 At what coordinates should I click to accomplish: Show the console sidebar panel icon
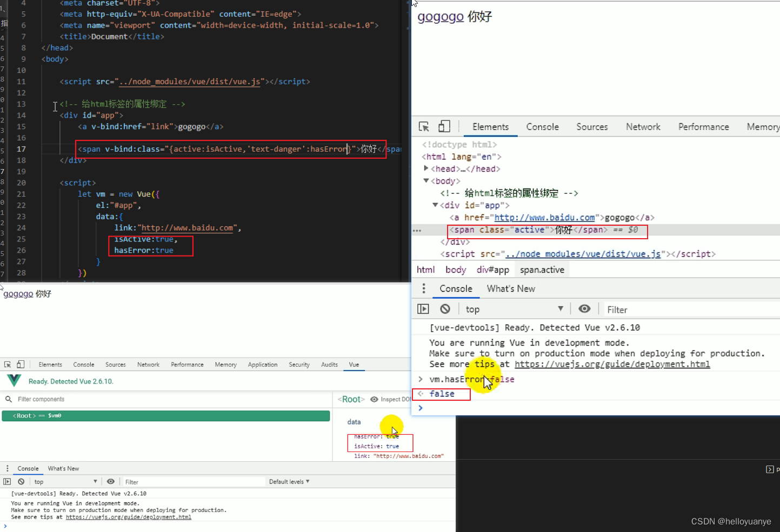(x=423, y=308)
